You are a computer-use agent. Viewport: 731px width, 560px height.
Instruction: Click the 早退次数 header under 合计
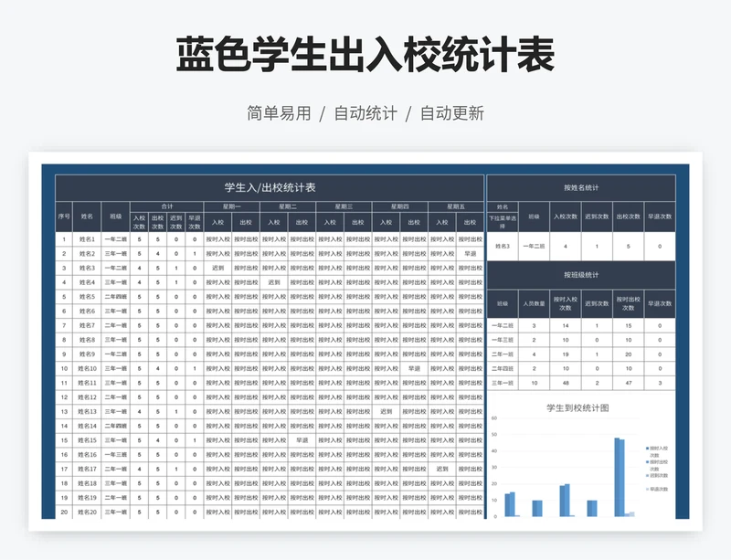195,222
